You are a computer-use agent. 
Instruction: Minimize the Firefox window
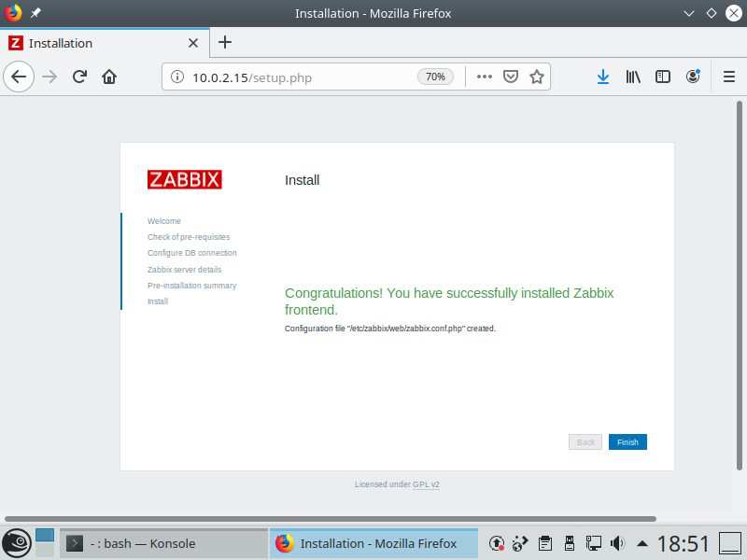tap(689, 13)
